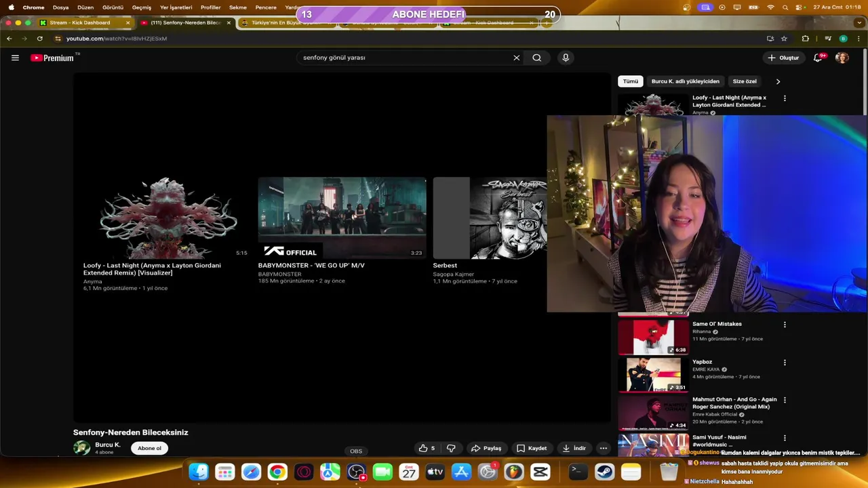Viewport: 868px width, 488px height.
Task: Start voice search with the microphone
Action: (x=566, y=58)
